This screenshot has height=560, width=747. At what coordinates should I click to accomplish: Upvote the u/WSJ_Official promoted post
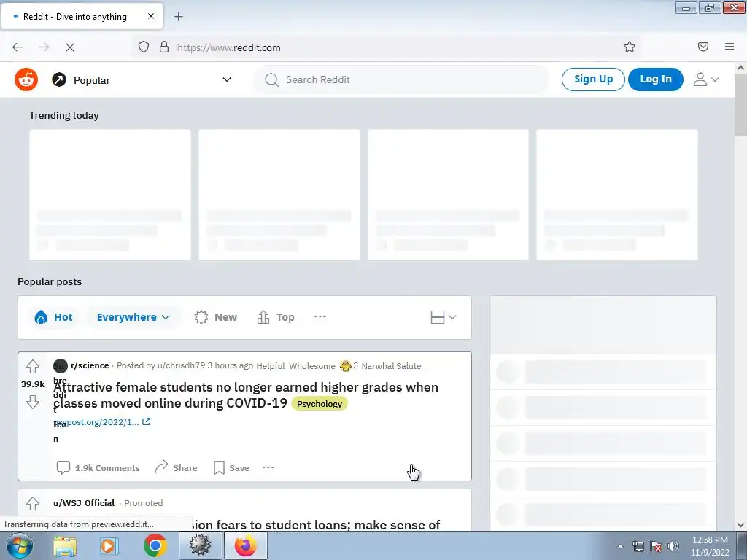[33, 503]
